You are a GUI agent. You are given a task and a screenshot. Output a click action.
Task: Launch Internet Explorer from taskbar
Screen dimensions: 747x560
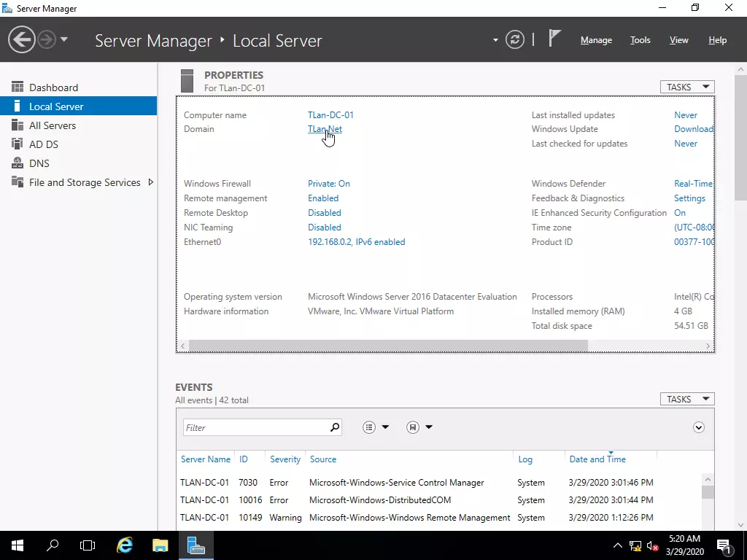tap(124, 545)
